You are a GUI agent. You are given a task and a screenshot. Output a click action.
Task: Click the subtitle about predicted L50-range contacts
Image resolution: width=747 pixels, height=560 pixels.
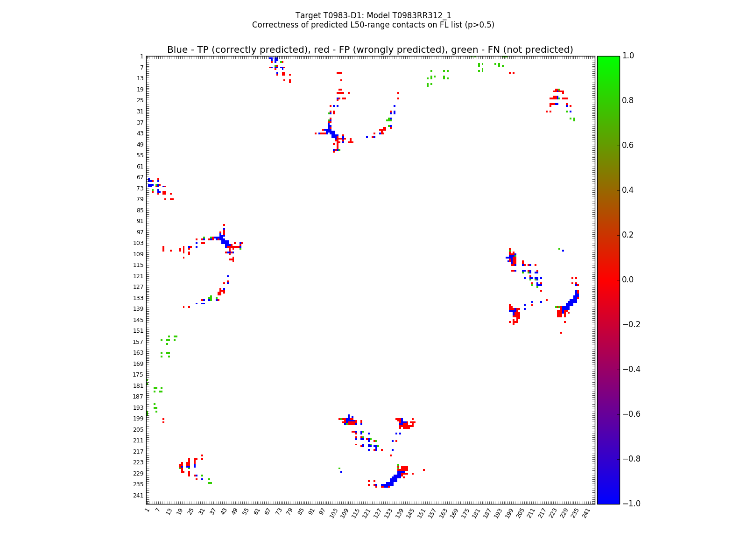point(373,25)
